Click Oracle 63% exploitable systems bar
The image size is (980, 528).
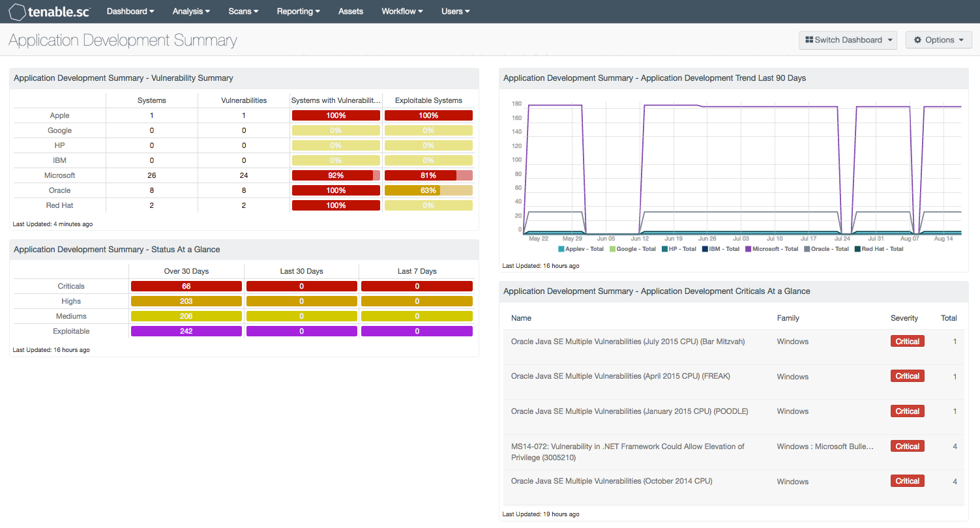pos(428,190)
